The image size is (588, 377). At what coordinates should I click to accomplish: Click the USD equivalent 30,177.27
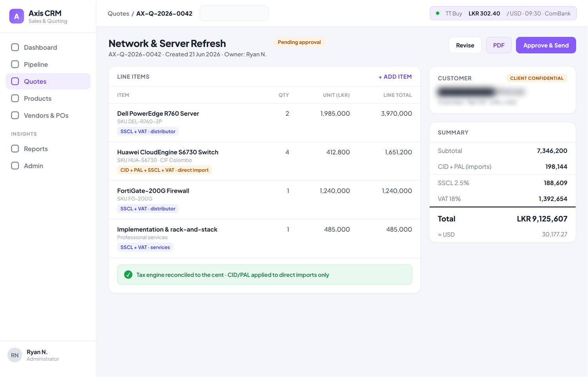(554, 234)
